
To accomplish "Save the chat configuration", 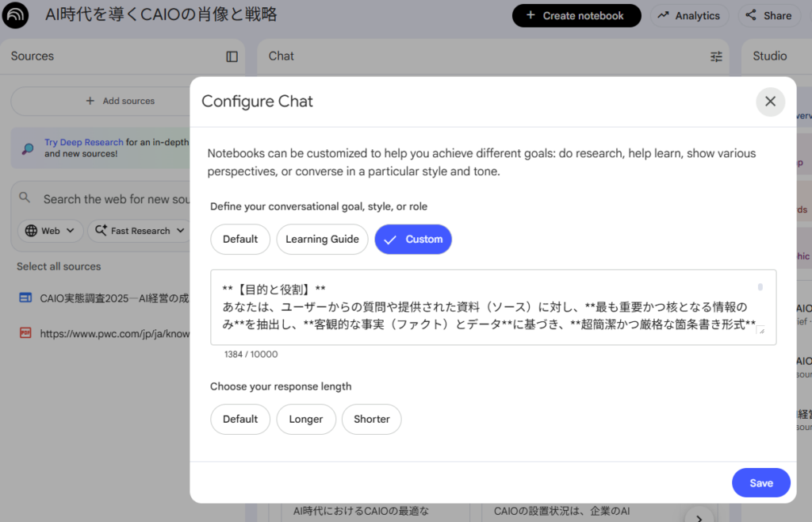I will coord(760,482).
